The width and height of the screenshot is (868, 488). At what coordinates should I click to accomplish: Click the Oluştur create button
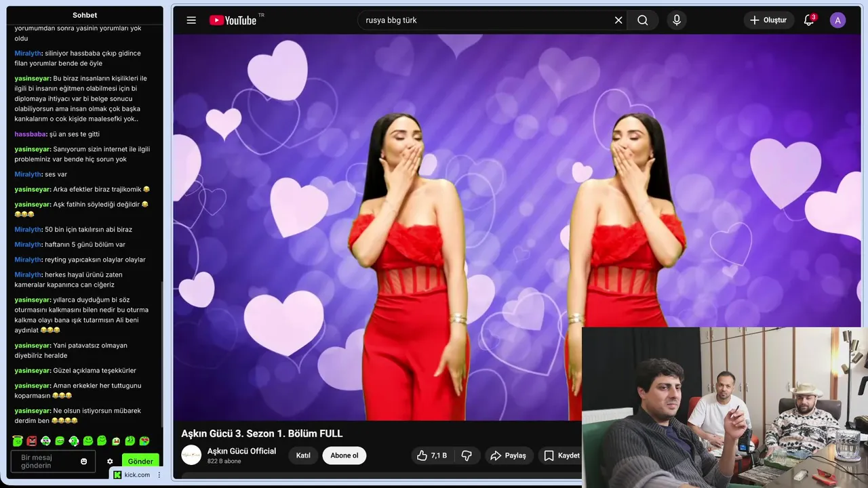(x=769, y=20)
